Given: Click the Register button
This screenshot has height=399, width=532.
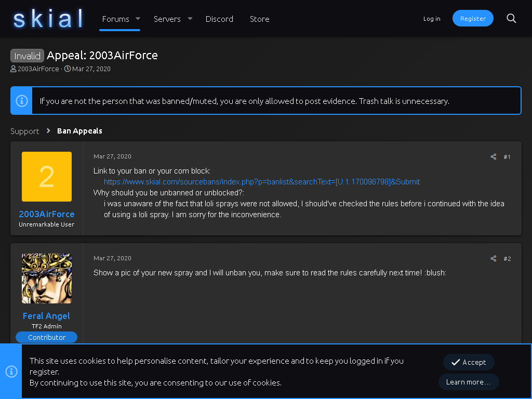Looking at the screenshot, I should 473,18.
